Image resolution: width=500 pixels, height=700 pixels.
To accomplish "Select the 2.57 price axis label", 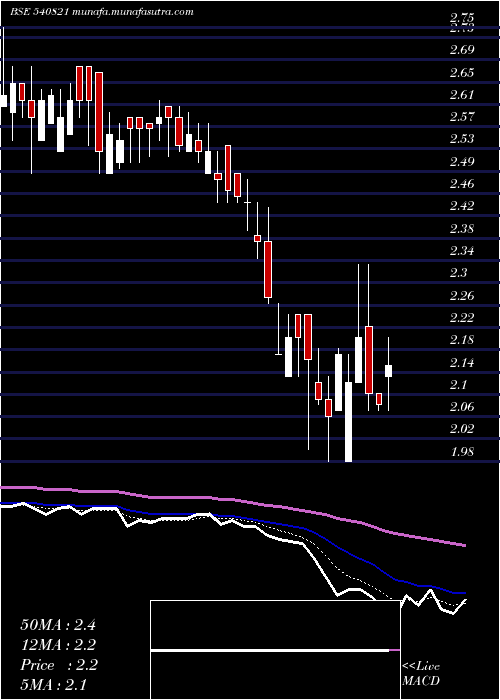I will point(461,117).
